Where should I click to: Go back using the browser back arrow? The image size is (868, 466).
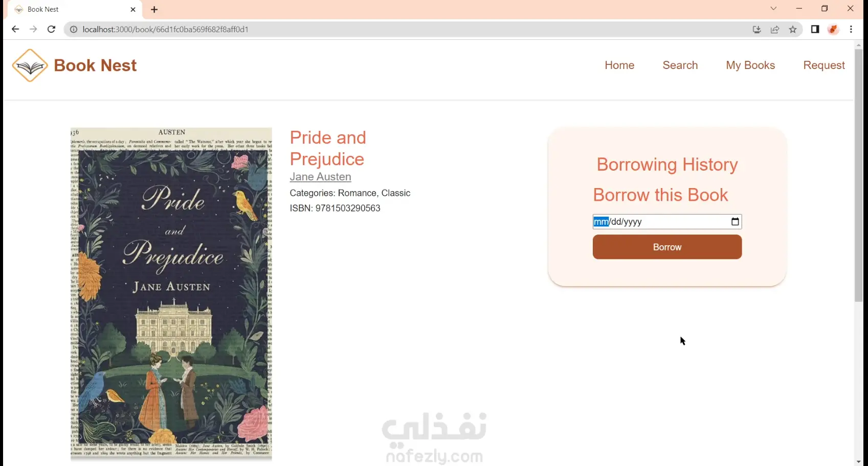(15, 29)
